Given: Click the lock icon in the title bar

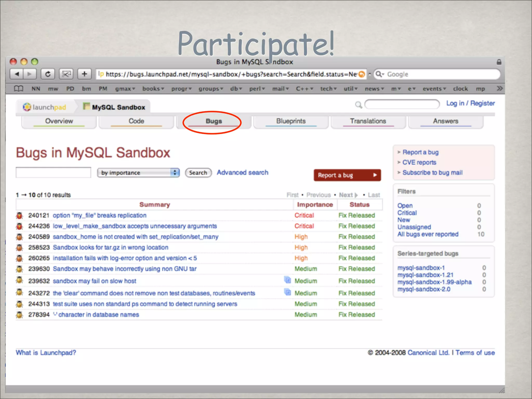Looking at the screenshot, I should tap(499, 62).
